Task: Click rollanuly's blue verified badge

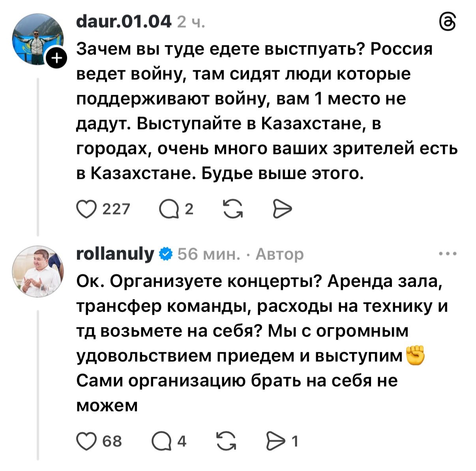Action: (166, 254)
